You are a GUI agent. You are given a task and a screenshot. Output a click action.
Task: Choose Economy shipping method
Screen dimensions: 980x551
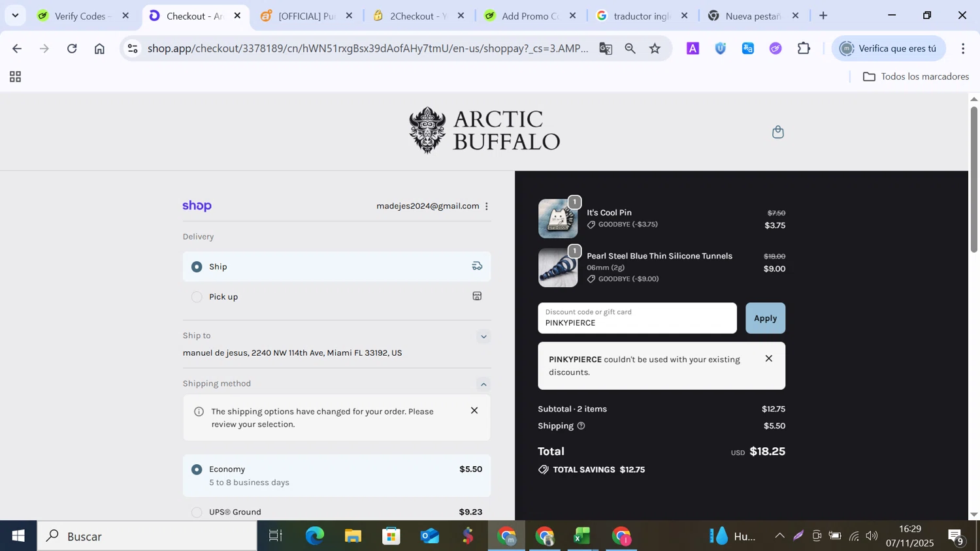click(336, 475)
